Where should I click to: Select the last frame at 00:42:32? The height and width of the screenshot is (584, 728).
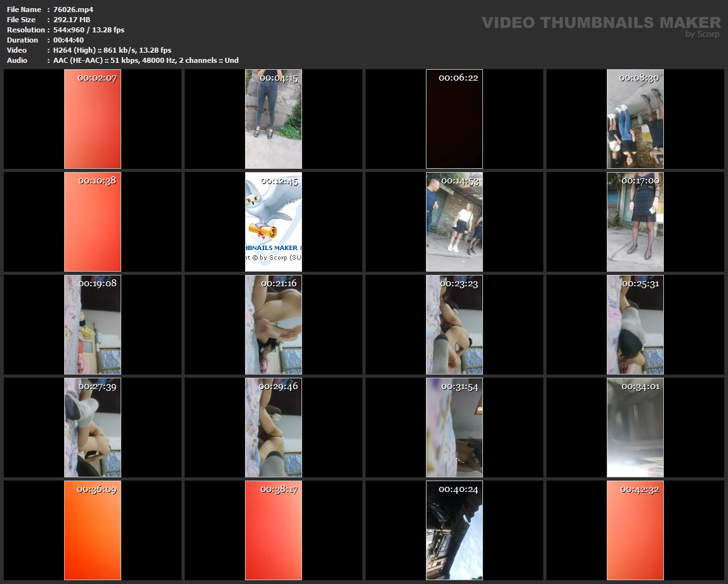tap(635, 530)
